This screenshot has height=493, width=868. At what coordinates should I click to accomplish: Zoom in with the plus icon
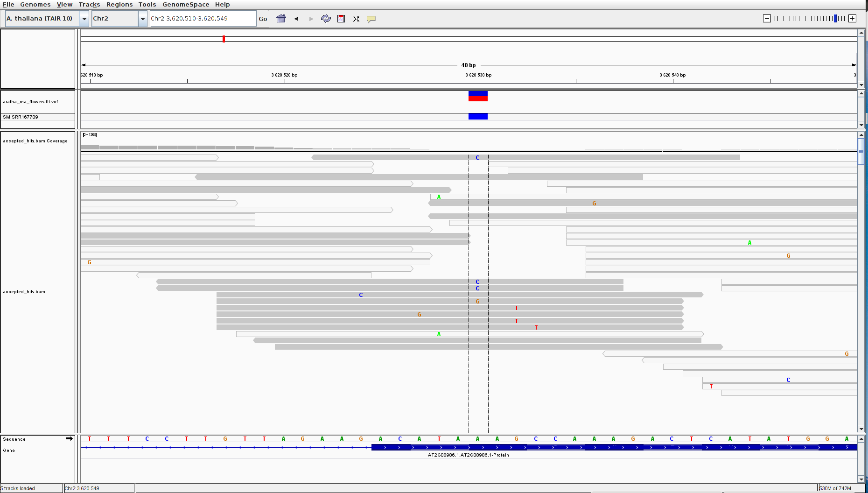click(x=852, y=19)
